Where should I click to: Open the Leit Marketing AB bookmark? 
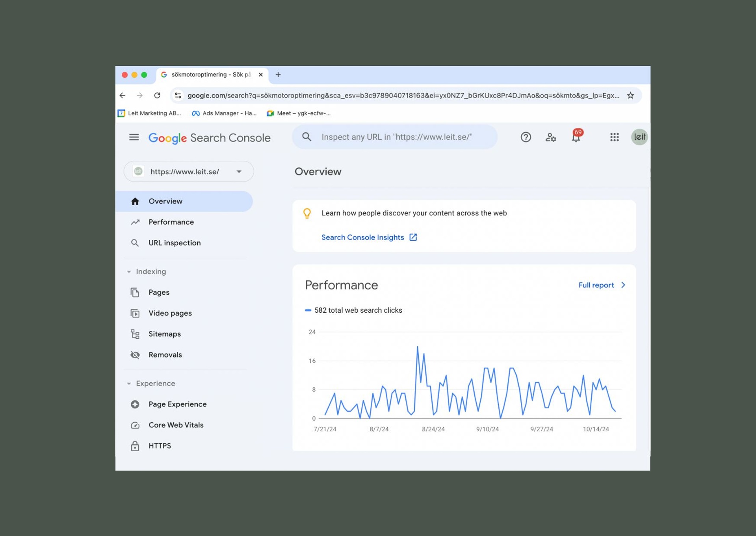pyautogui.click(x=150, y=113)
